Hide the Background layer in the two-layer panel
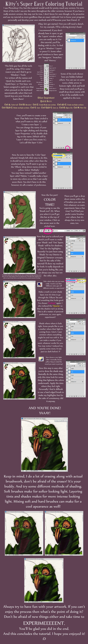This screenshot has width=88, height=644. (54, 123)
